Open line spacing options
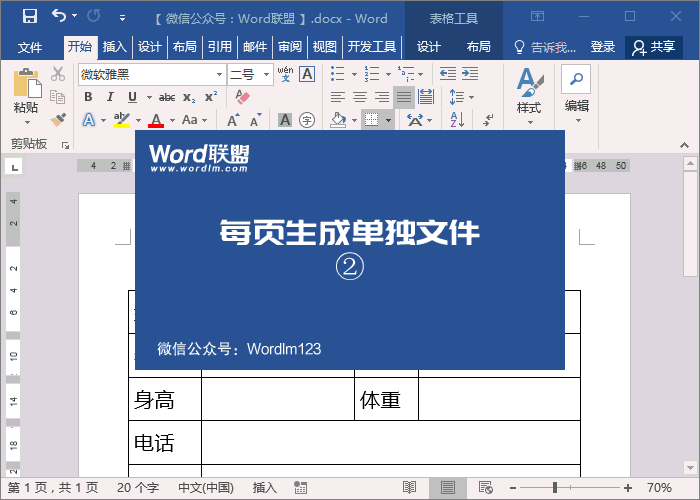Screen dimensions: 700x500 point(461,97)
